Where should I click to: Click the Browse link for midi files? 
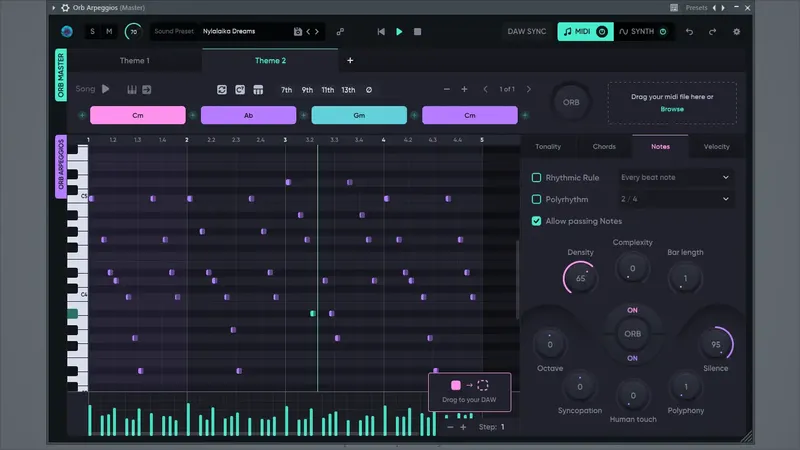[x=672, y=109]
